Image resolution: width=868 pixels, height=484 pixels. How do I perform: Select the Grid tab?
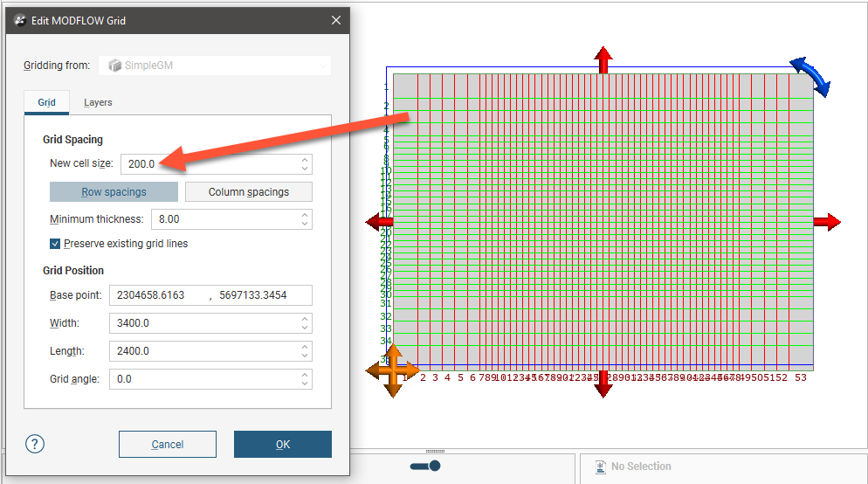click(x=46, y=102)
